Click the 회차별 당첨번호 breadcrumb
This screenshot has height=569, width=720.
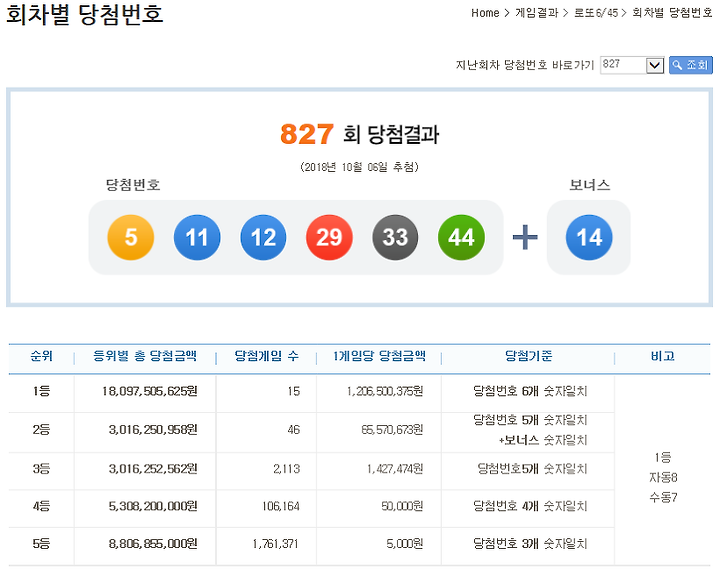(x=672, y=13)
